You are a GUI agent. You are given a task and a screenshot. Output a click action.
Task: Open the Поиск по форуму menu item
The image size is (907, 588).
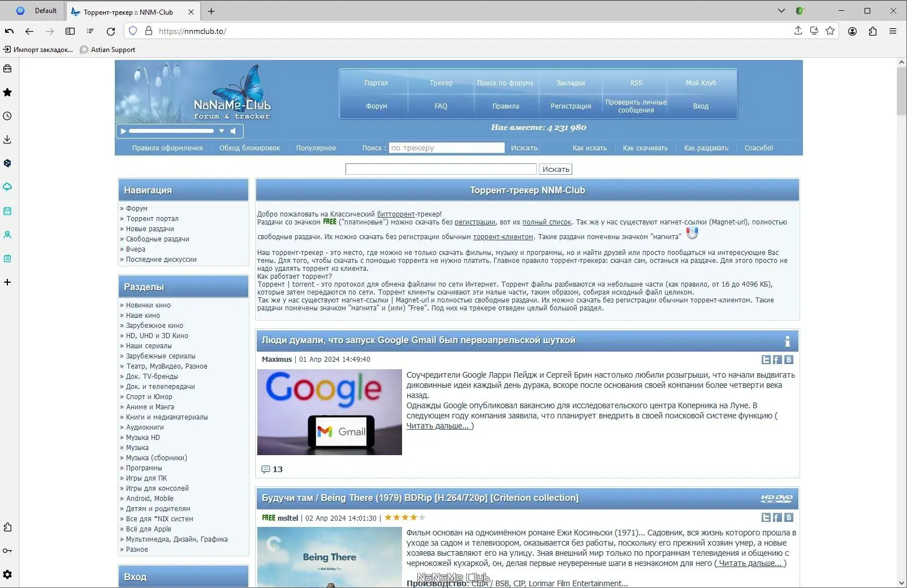506,83
